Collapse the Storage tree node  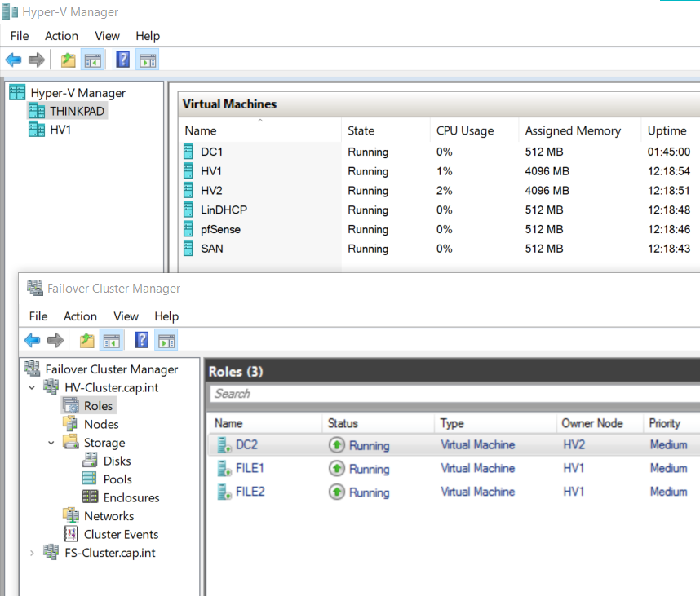click(x=51, y=443)
